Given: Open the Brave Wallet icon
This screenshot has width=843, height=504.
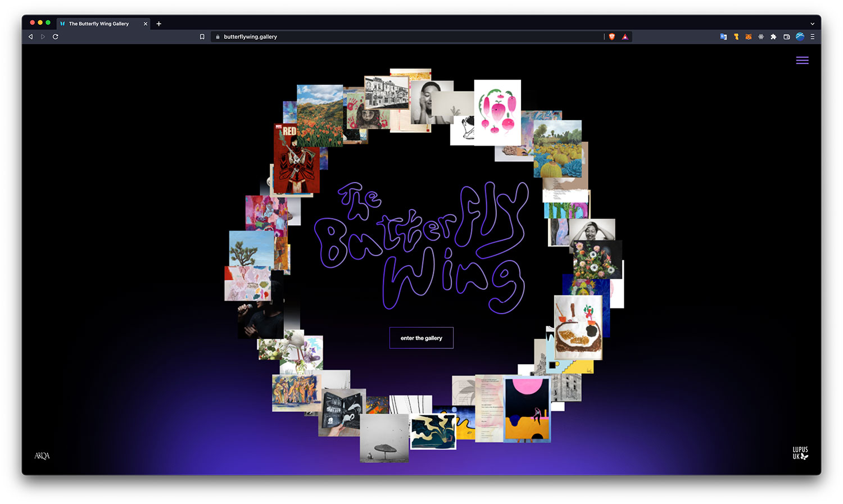Looking at the screenshot, I should 787,37.
